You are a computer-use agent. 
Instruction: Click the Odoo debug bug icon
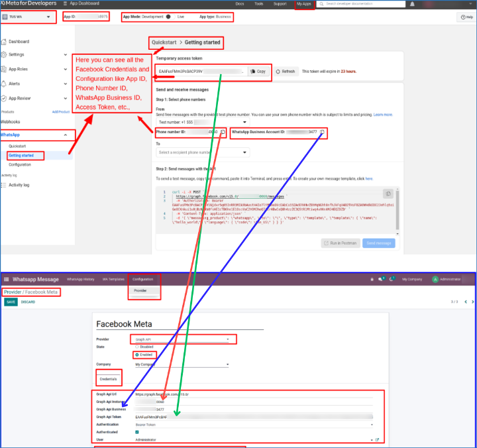click(372, 279)
